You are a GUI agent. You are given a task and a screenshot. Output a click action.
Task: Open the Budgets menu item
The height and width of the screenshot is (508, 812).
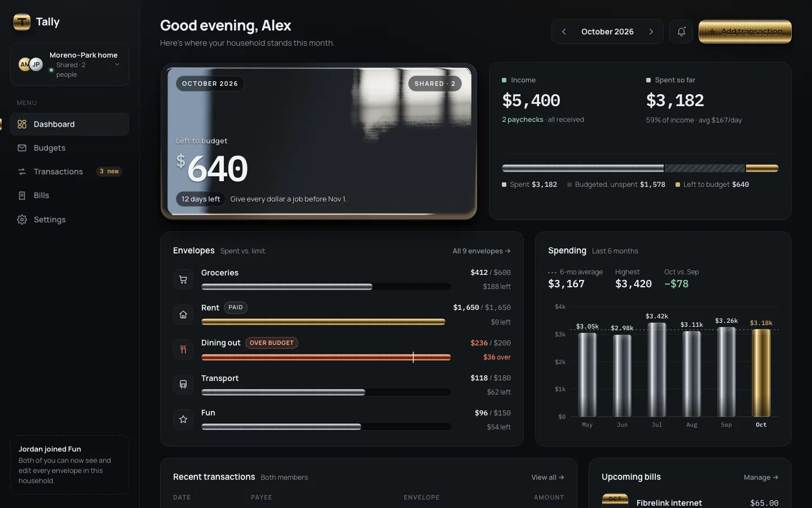pyautogui.click(x=69, y=148)
